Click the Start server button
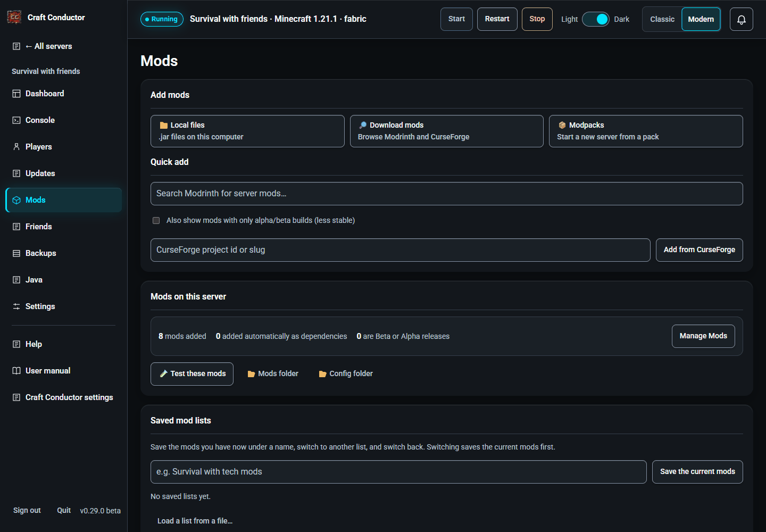The width and height of the screenshot is (766, 532). 456,19
